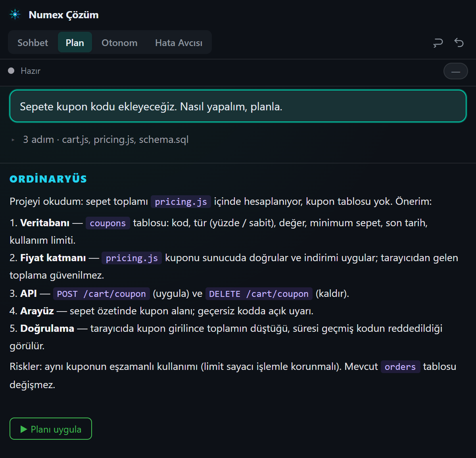Switch to the Sohbet tab
Image resolution: width=476 pixels, height=458 pixels.
point(33,42)
